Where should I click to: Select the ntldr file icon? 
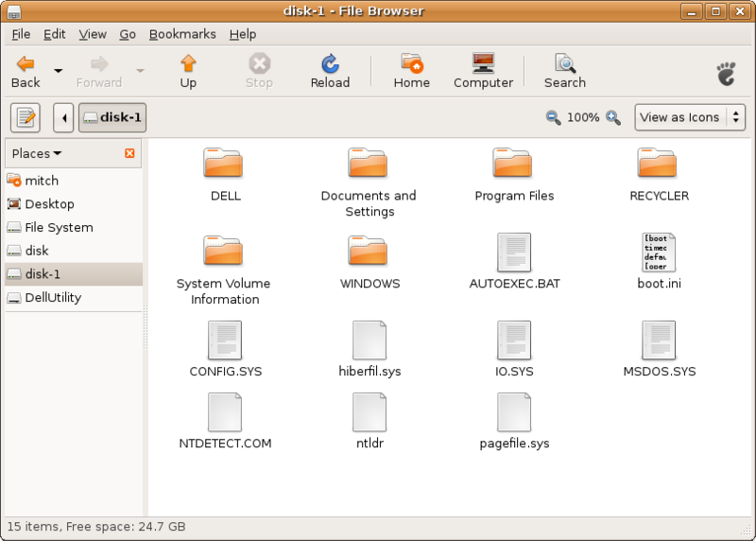click(x=369, y=412)
